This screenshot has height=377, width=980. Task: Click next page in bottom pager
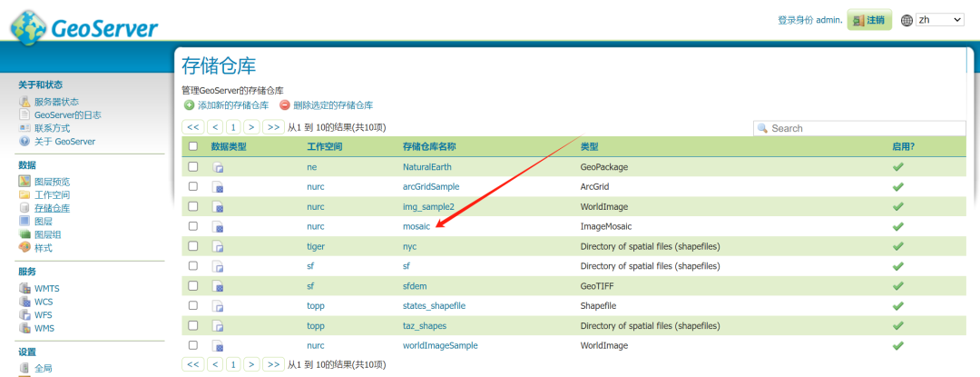252,364
